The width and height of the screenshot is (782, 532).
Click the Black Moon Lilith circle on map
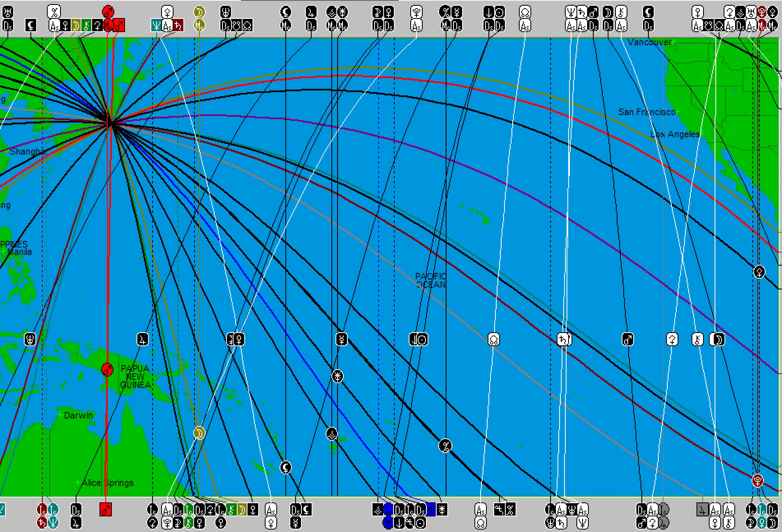click(x=286, y=467)
